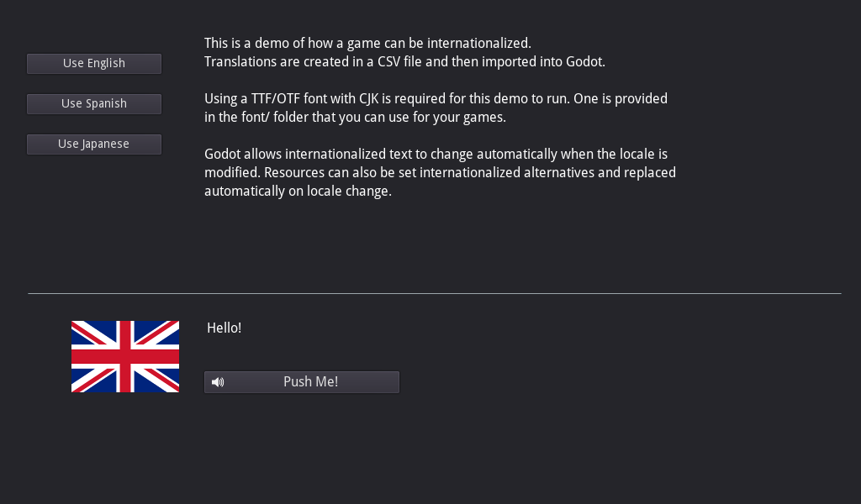This screenshot has height=504, width=861.
Task: Switch language with the Use Spanish button
Action: point(93,103)
